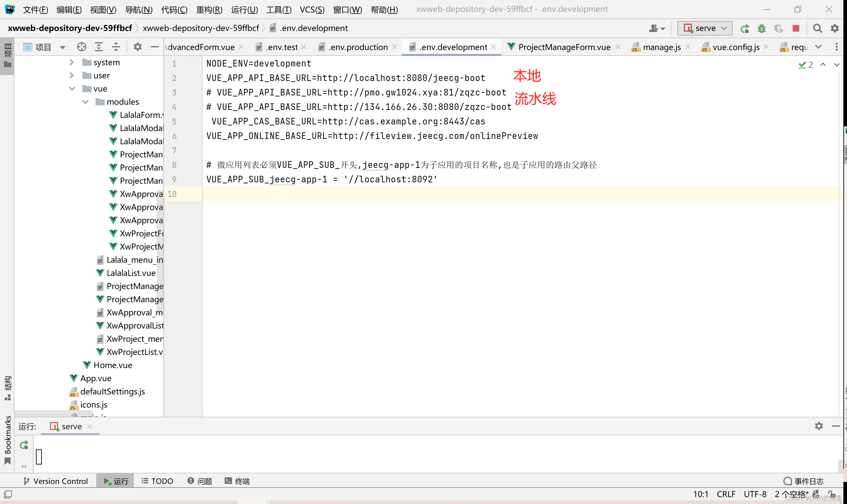Expand the system folder
Screen dimensions: 847x504
tap(71, 62)
